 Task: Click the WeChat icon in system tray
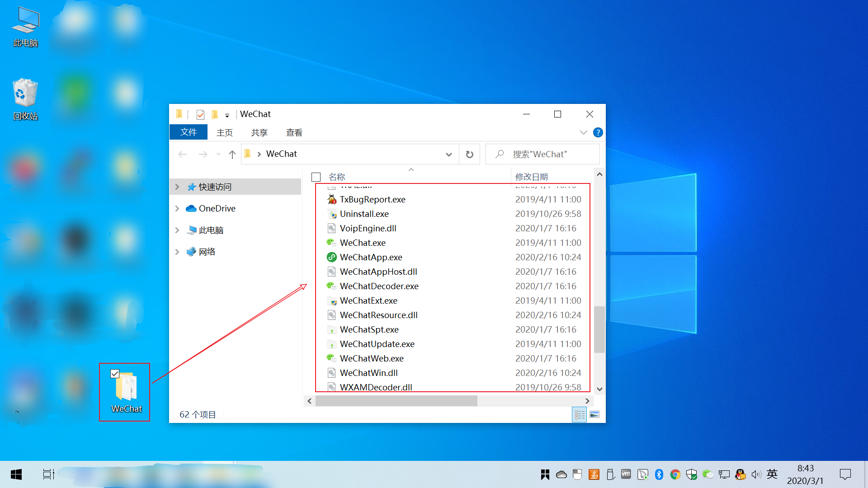[708, 474]
